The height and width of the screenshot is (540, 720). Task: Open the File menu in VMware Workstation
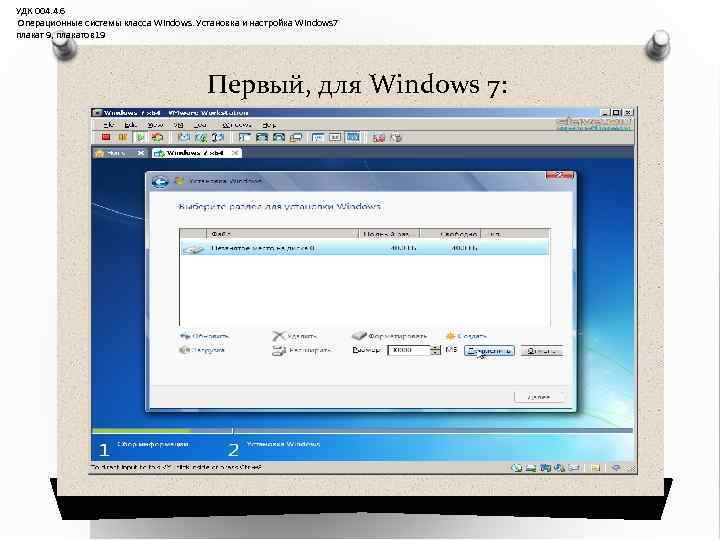pos(109,125)
